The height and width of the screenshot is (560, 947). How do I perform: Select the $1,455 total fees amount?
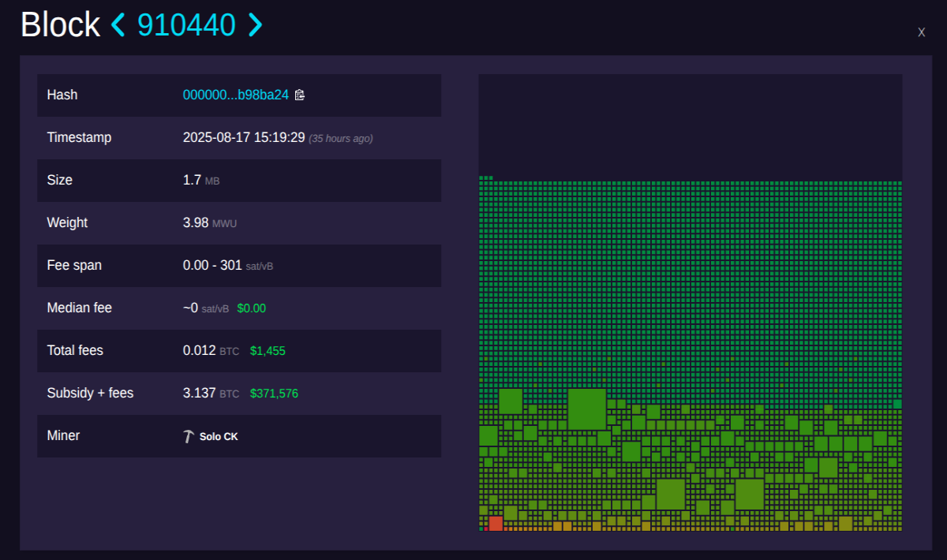268,351
